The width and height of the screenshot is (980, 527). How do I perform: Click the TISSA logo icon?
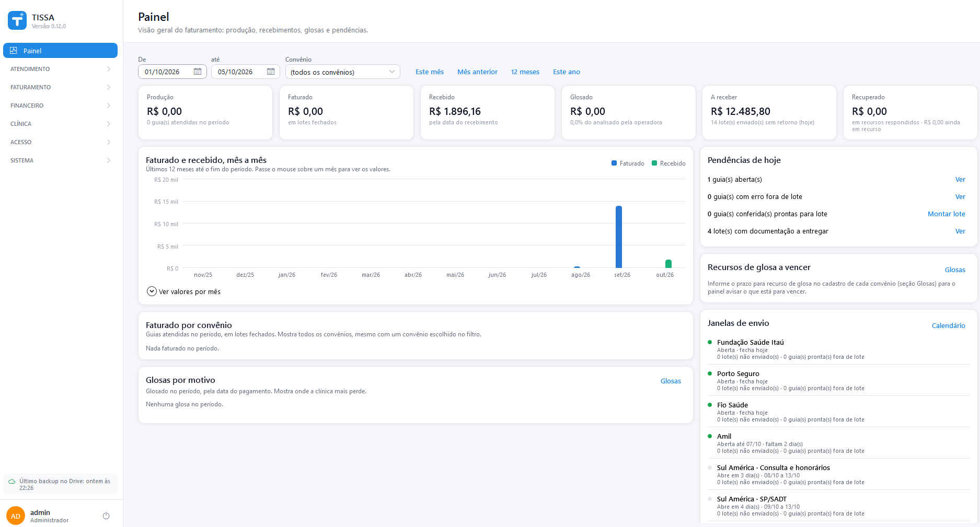17,20
